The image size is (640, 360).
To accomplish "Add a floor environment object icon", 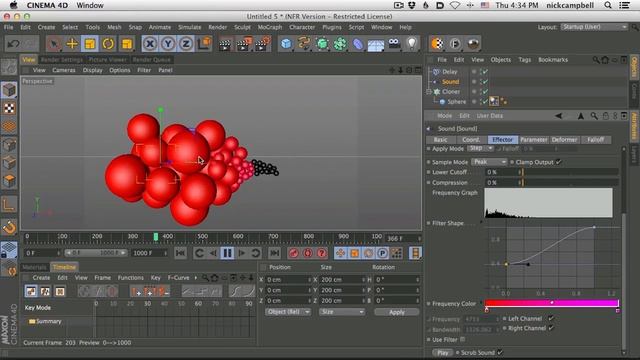I will (x=376, y=44).
